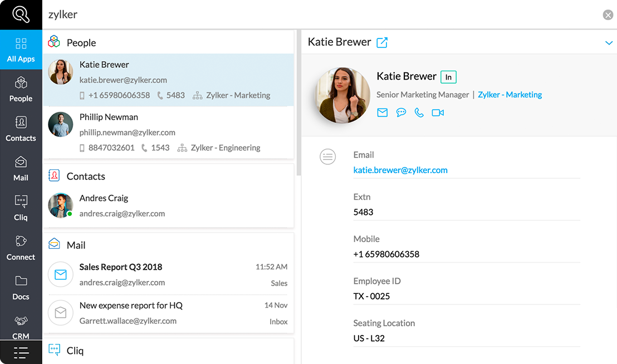Select Katie Brewer search result

168,80
